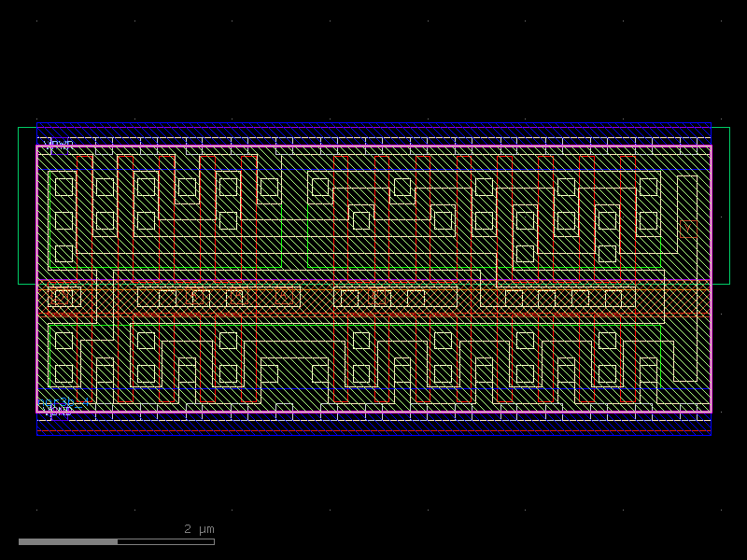Viewport: 747px width, 560px height.
Task: Click the VPWR power label
Action: [58, 145]
